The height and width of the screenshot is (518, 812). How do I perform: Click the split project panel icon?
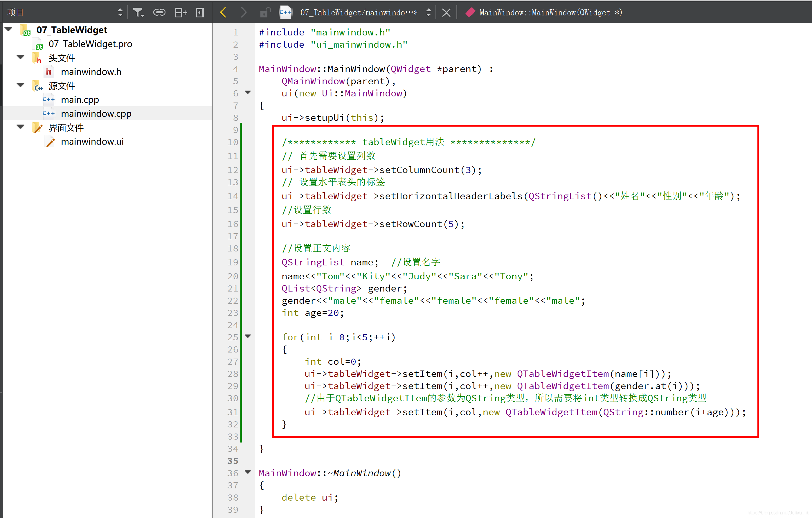[x=181, y=12]
